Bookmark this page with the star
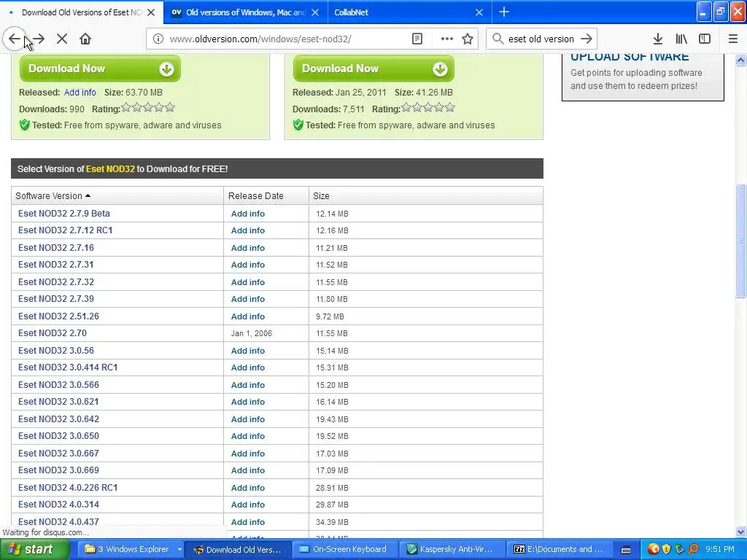This screenshot has width=747, height=560. coord(468,39)
